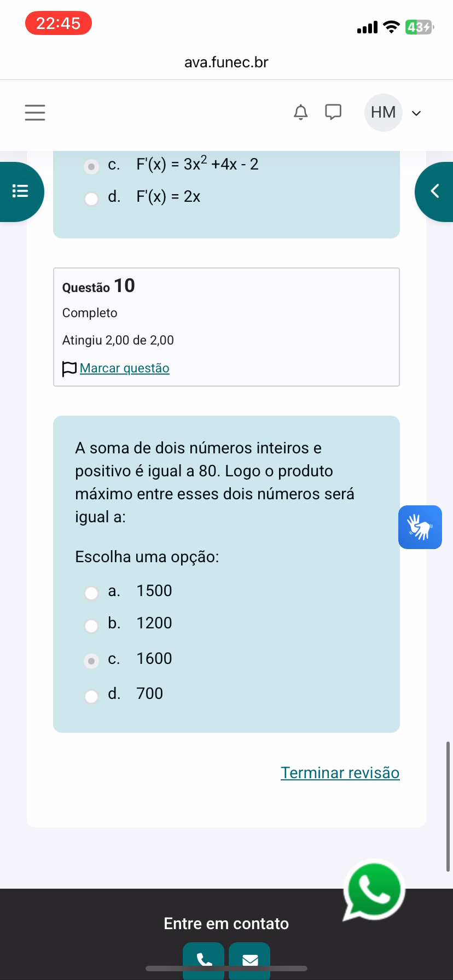Screen dimensions: 453x980
Task: Click the Marcar questão link
Action: pos(124,368)
